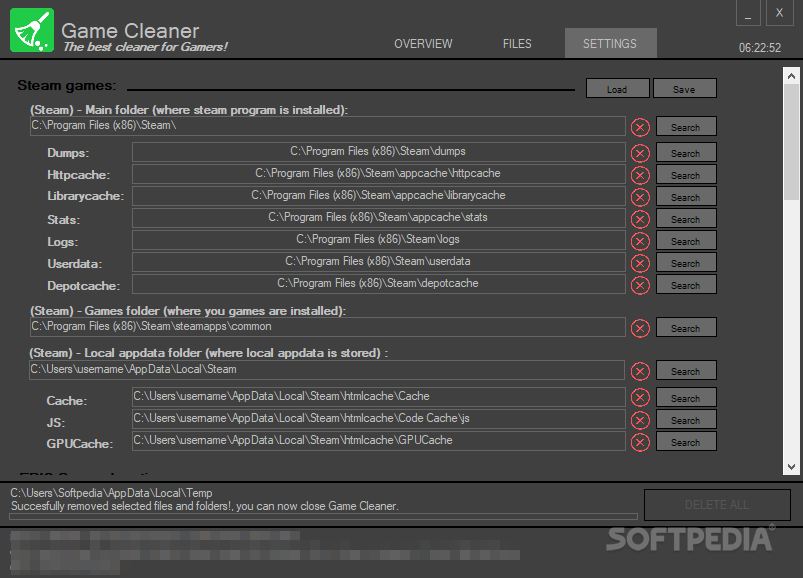Edit the steamapps common path field
803x578 pixels.
click(328, 327)
